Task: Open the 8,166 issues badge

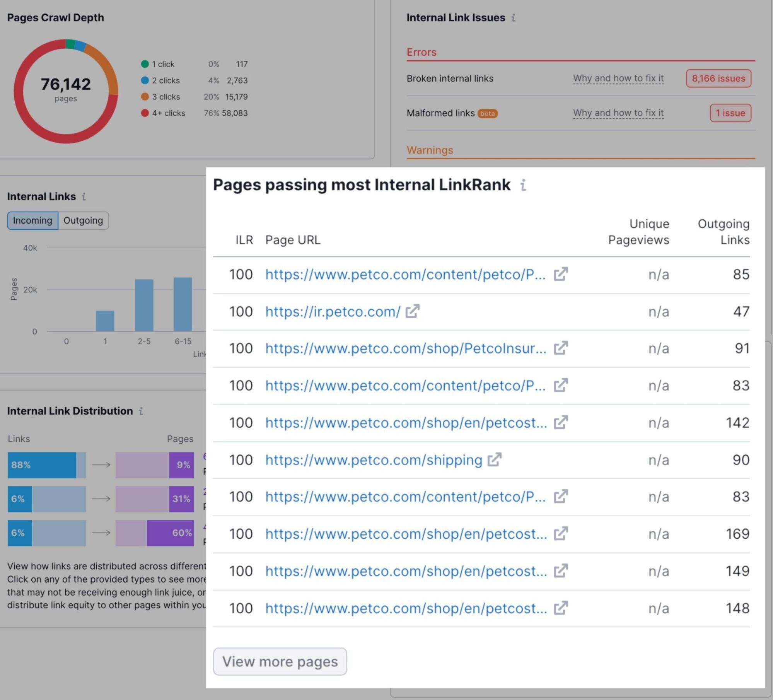Action: point(718,79)
